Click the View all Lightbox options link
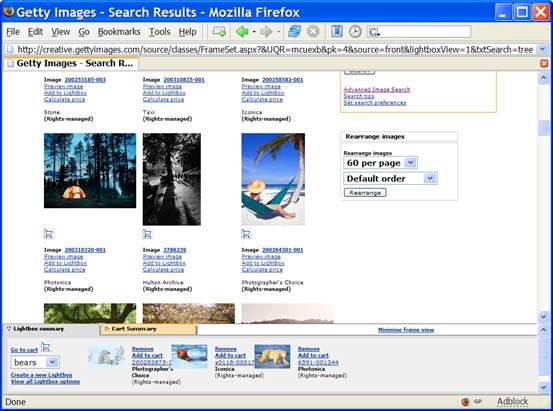This screenshot has height=411, width=553. 45,381
